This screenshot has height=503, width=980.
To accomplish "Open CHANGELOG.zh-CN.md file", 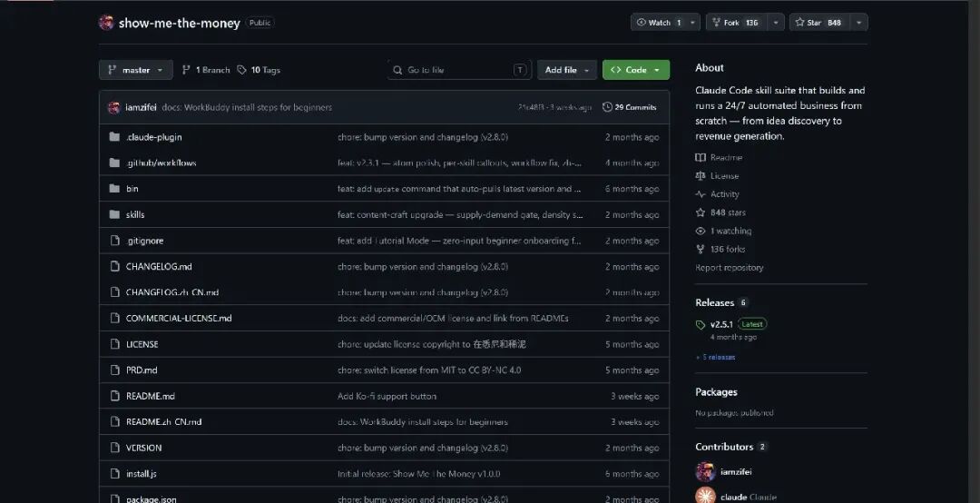I will click(x=172, y=292).
